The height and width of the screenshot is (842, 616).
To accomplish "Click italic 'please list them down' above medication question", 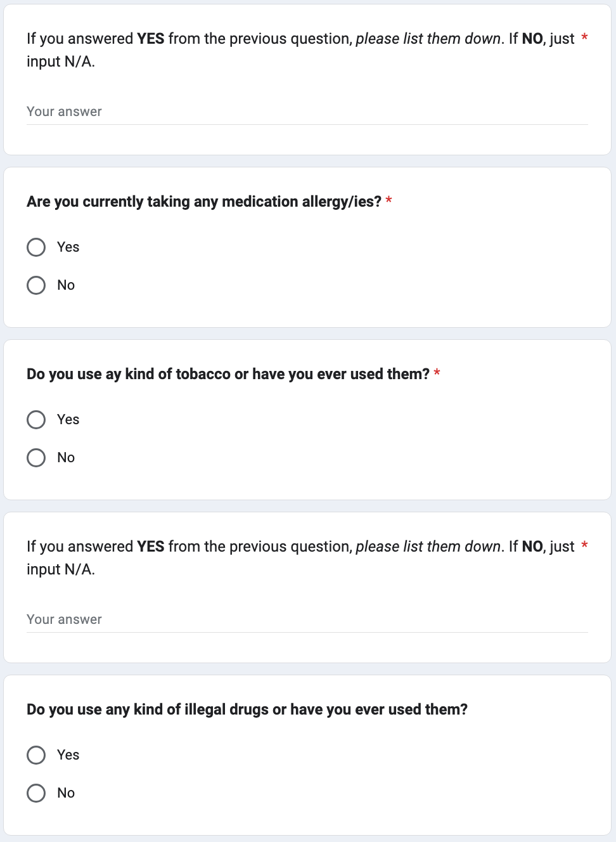I will [428, 39].
